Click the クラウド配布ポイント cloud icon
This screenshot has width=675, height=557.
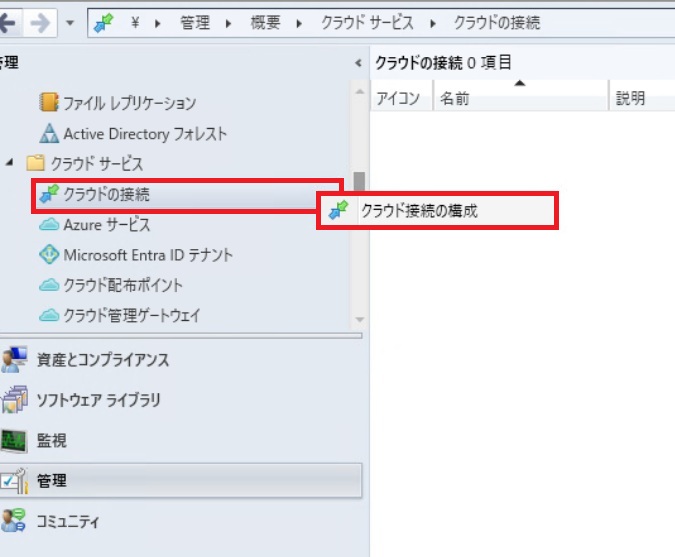coord(49,285)
